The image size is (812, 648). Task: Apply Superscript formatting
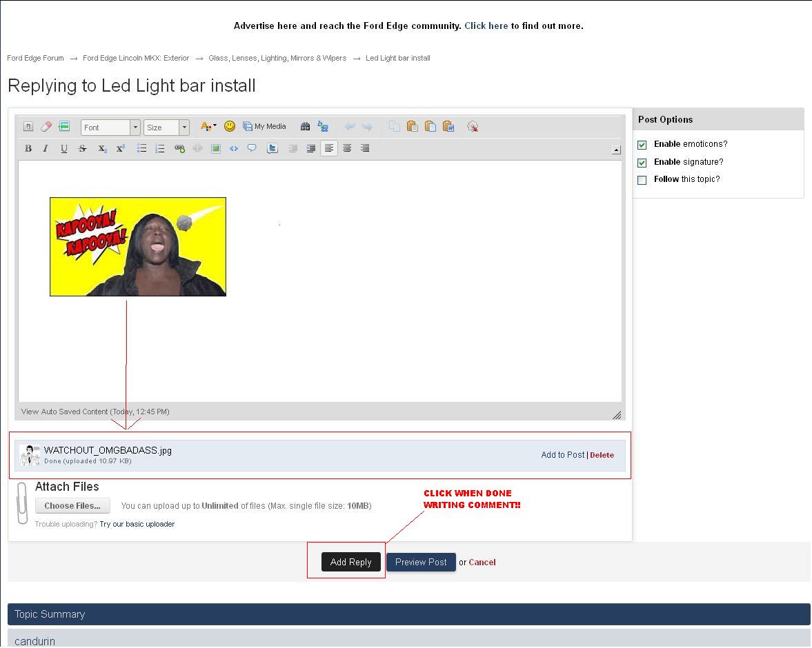[x=120, y=148]
